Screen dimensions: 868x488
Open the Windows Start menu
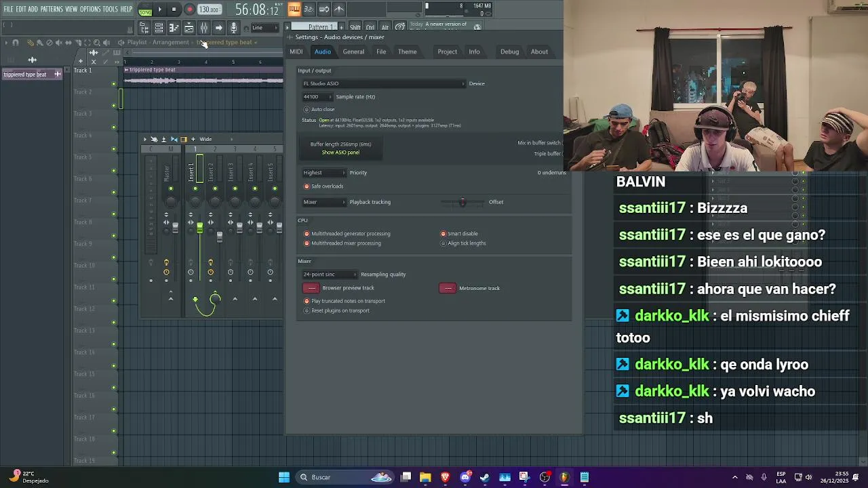coord(284,477)
